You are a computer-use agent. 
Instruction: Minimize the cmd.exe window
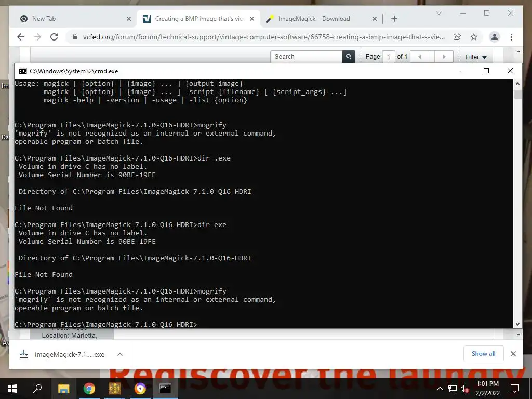tap(463, 71)
